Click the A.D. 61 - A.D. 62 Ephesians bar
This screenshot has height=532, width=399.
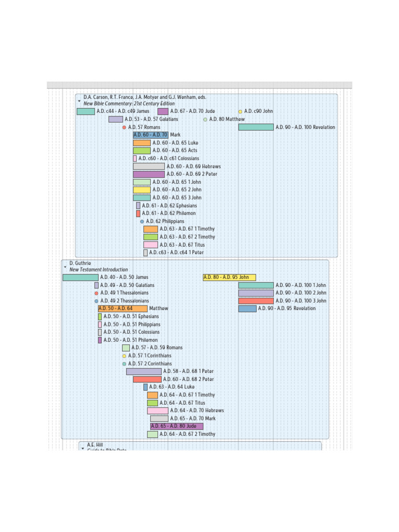click(138, 206)
